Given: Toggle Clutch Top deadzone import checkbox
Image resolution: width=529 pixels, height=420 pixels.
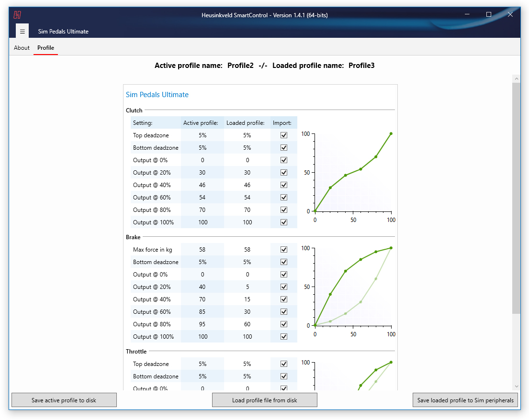Looking at the screenshot, I should point(284,135).
